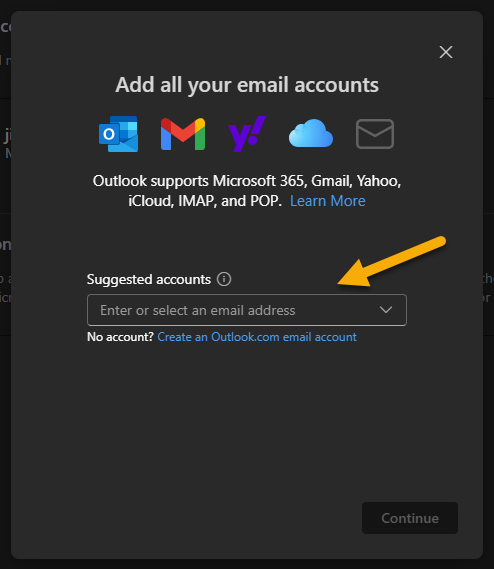The height and width of the screenshot is (569, 494).
Task: Click the Yahoo logo icon
Action: tap(247, 134)
